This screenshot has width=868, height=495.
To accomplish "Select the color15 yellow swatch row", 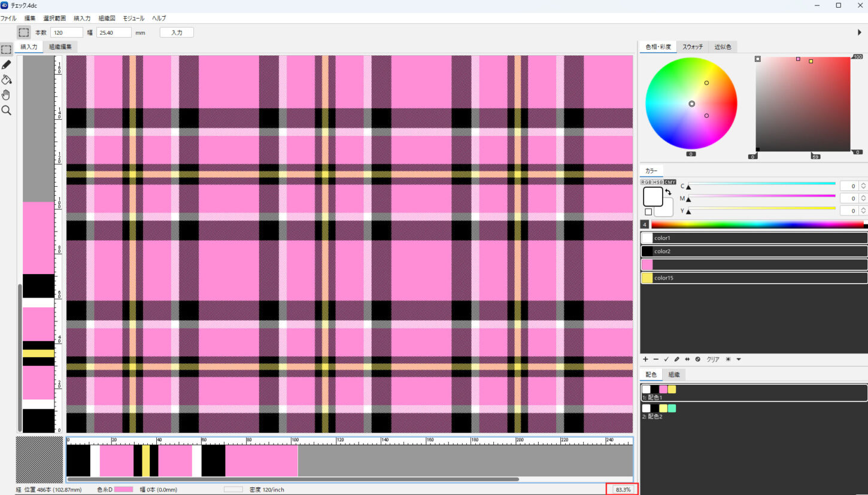I will pos(754,278).
